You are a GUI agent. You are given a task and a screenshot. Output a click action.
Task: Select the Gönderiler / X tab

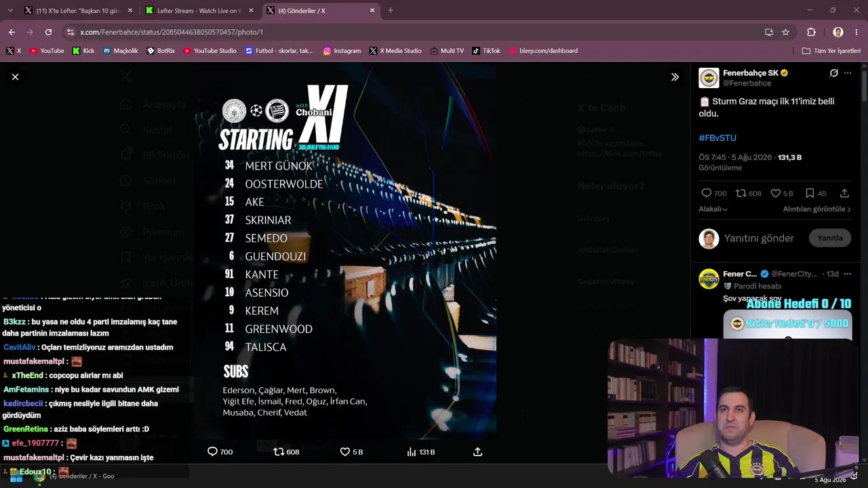tap(320, 11)
